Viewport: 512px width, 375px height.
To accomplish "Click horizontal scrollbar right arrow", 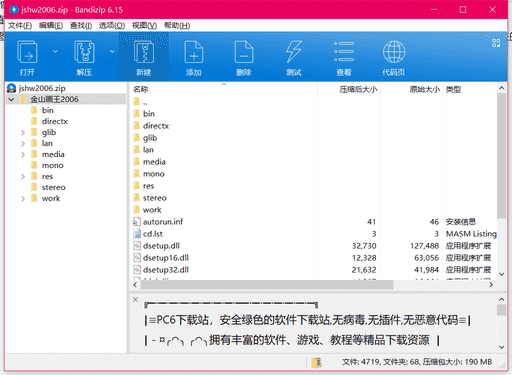I will 491,285.
